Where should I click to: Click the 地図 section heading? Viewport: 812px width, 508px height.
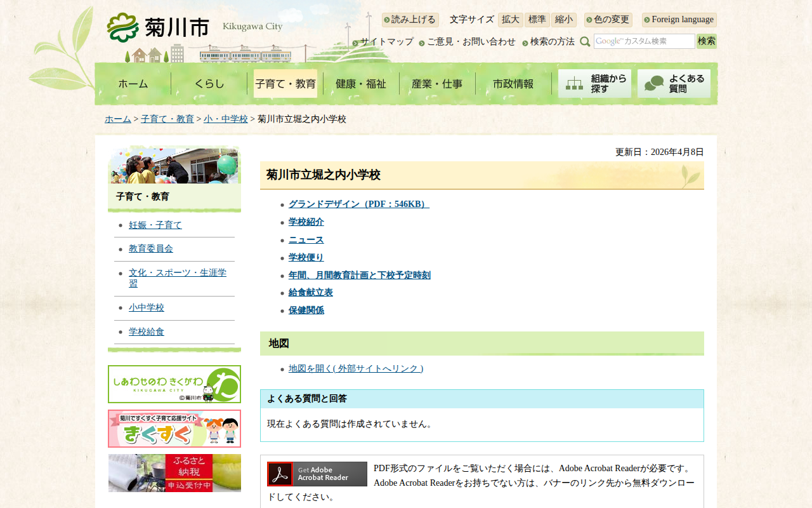click(279, 344)
